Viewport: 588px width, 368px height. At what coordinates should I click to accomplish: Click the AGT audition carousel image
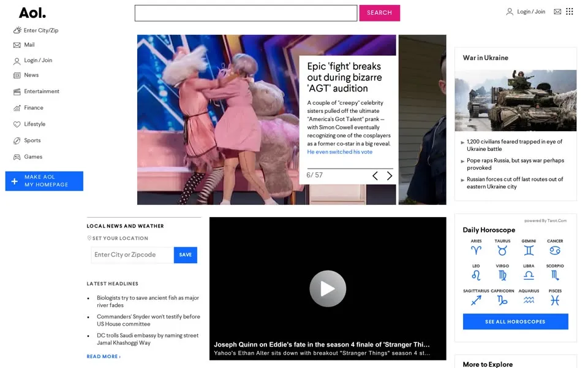218,120
